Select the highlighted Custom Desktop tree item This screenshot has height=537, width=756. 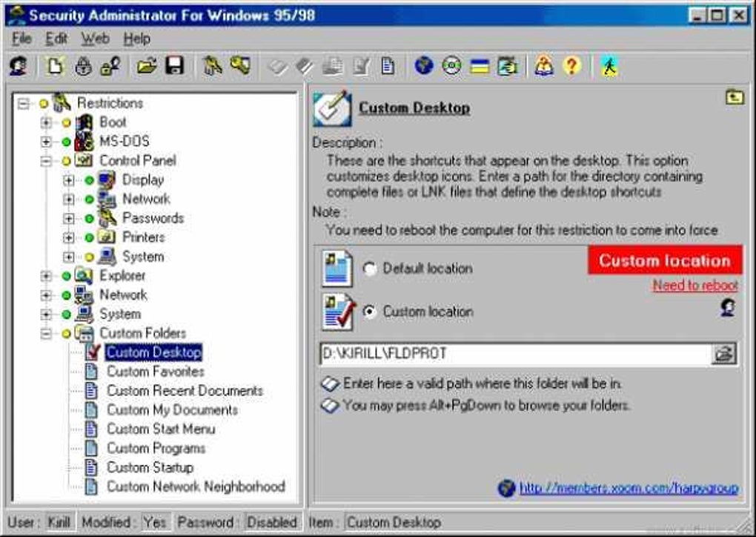(154, 352)
